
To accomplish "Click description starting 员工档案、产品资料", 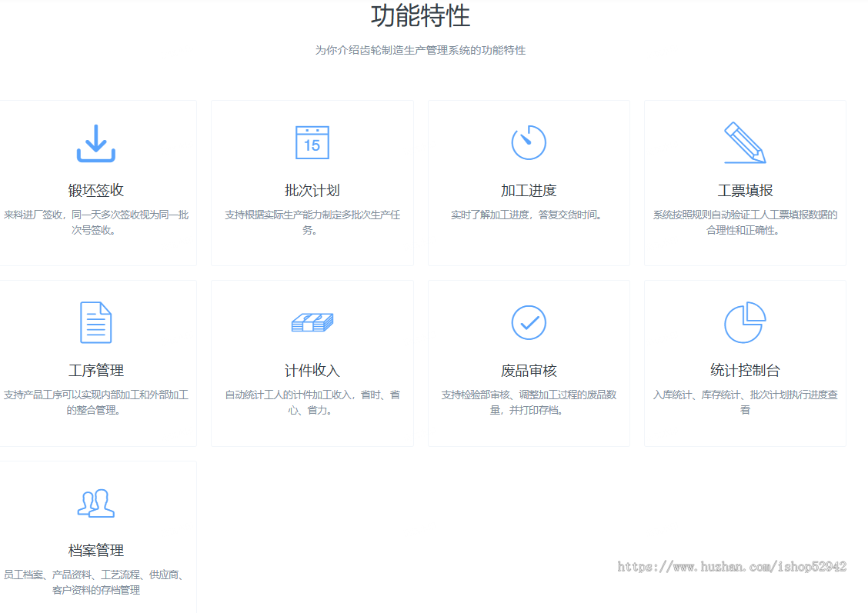I will [94, 582].
